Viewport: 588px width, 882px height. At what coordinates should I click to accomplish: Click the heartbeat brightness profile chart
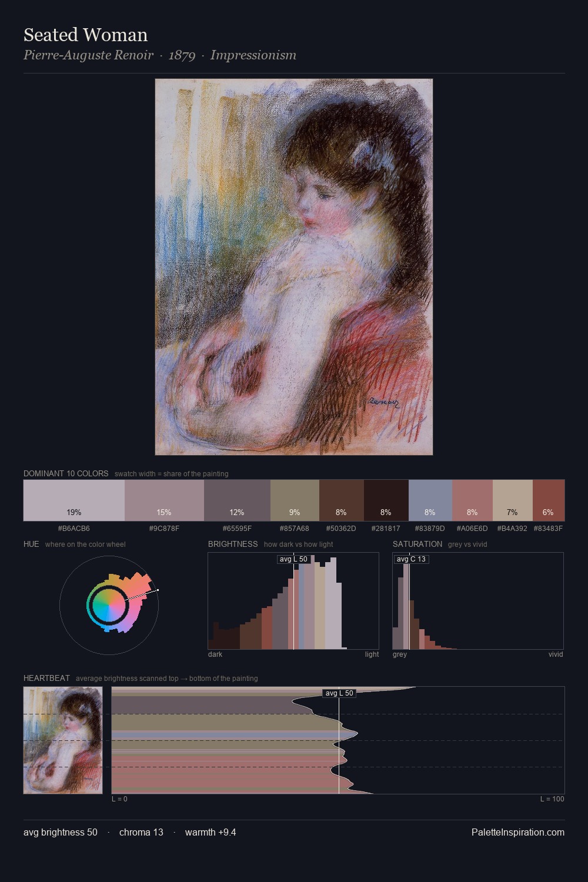coord(338,740)
